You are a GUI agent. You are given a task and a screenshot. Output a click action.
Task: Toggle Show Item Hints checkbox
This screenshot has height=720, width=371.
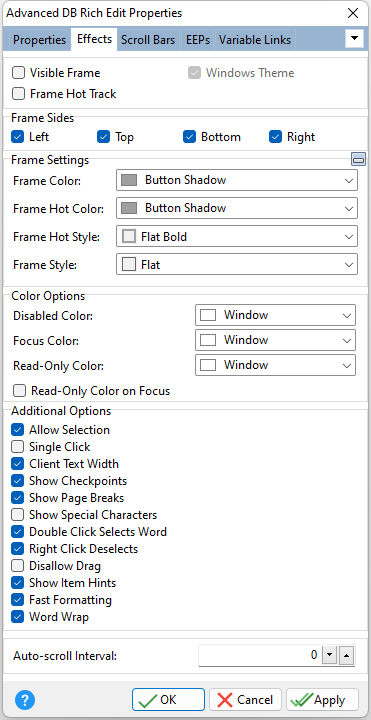[17, 583]
